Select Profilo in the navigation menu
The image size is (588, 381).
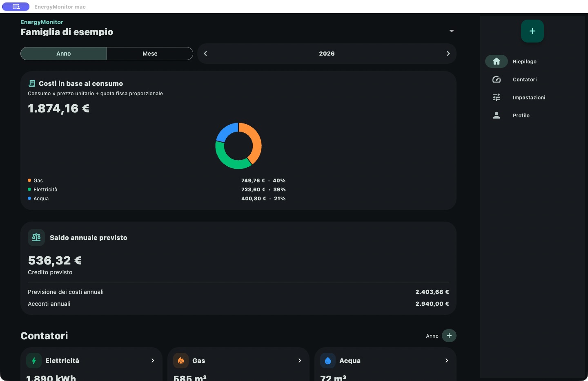[x=521, y=115]
